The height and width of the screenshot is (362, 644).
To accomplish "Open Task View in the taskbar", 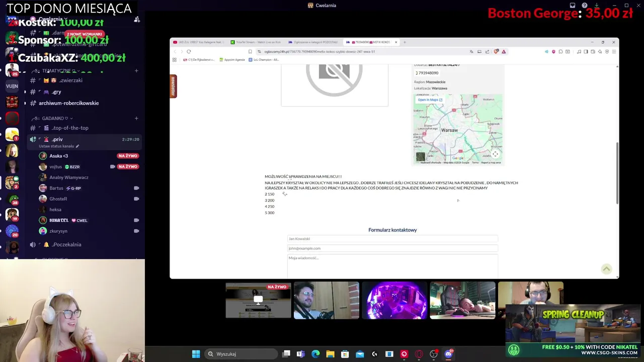I will tap(286, 354).
